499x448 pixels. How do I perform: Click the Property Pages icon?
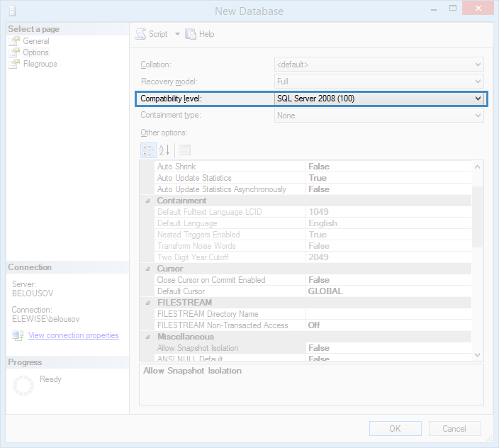point(185,150)
